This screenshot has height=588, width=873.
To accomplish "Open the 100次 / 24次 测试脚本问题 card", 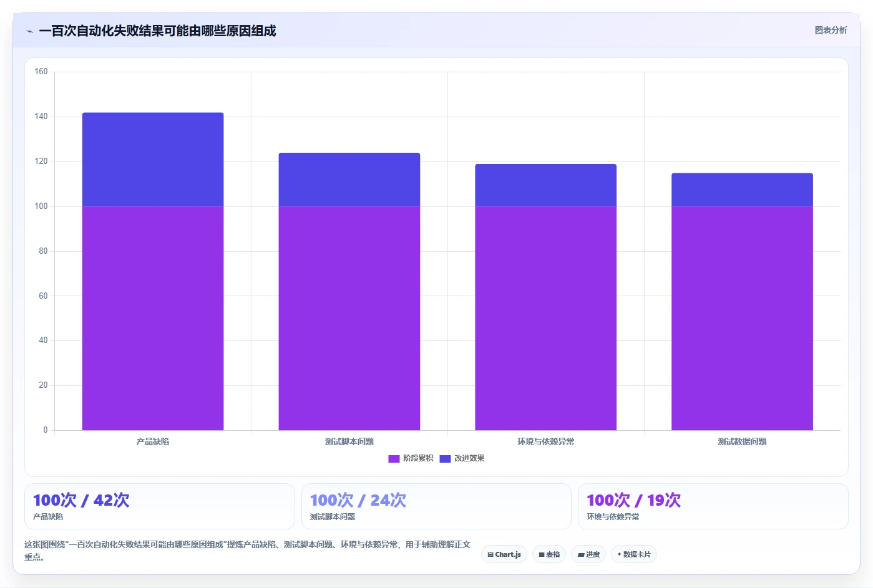I will coord(436,506).
